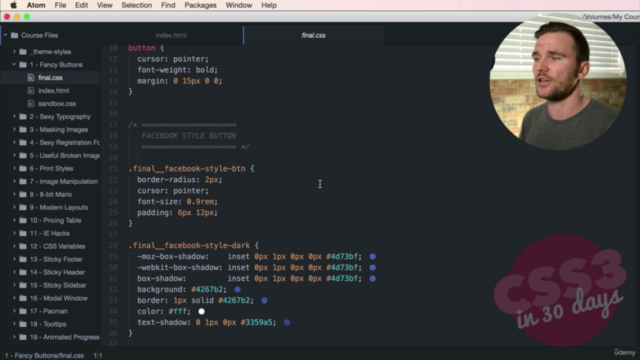Click the 'FACEBOOK STYLE BUTTON' comment text
Viewport: 640px width, 360px height.
[189, 136]
